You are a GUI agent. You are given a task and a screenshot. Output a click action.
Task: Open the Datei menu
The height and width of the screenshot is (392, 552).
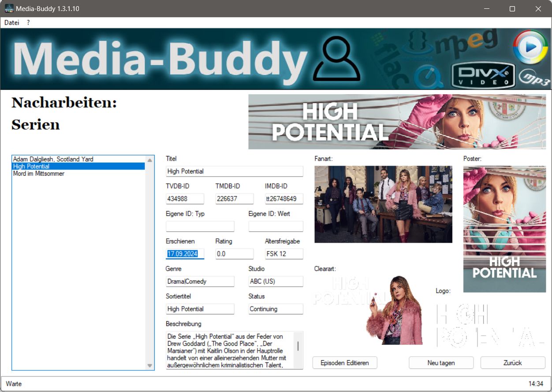click(12, 22)
